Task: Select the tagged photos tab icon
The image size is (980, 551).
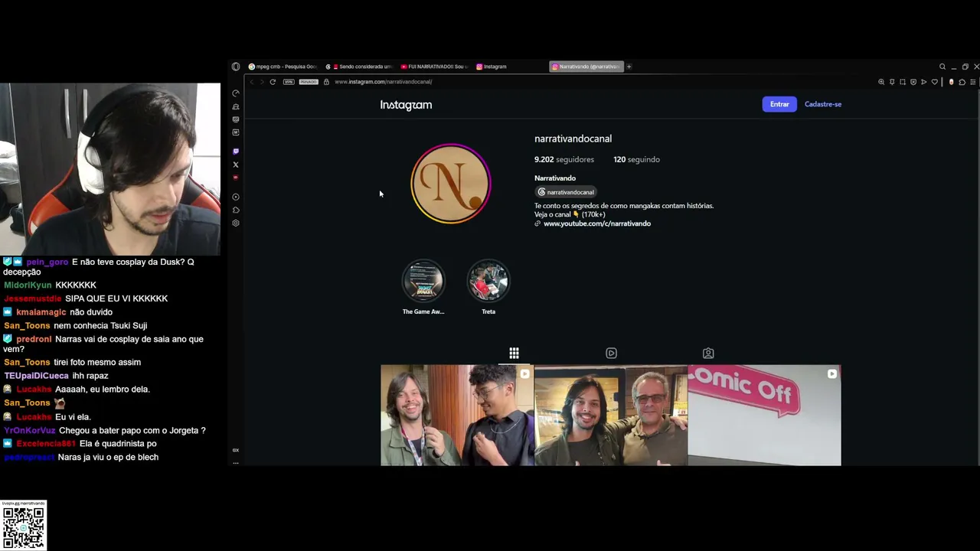Action: coord(708,353)
